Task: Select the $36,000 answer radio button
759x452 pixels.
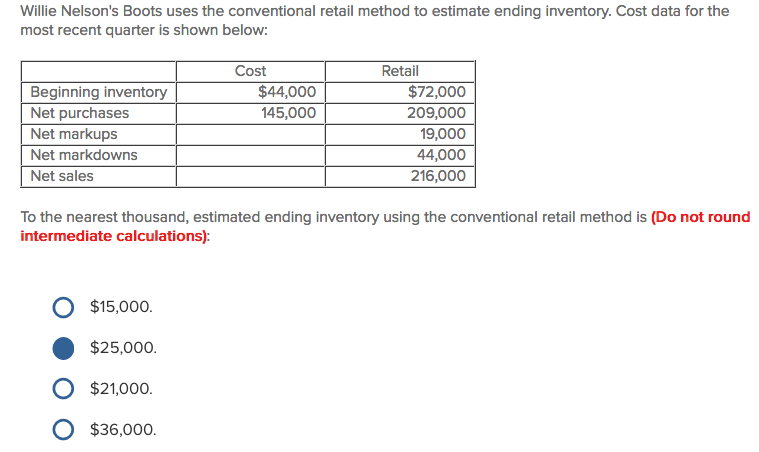Action: coord(63,430)
